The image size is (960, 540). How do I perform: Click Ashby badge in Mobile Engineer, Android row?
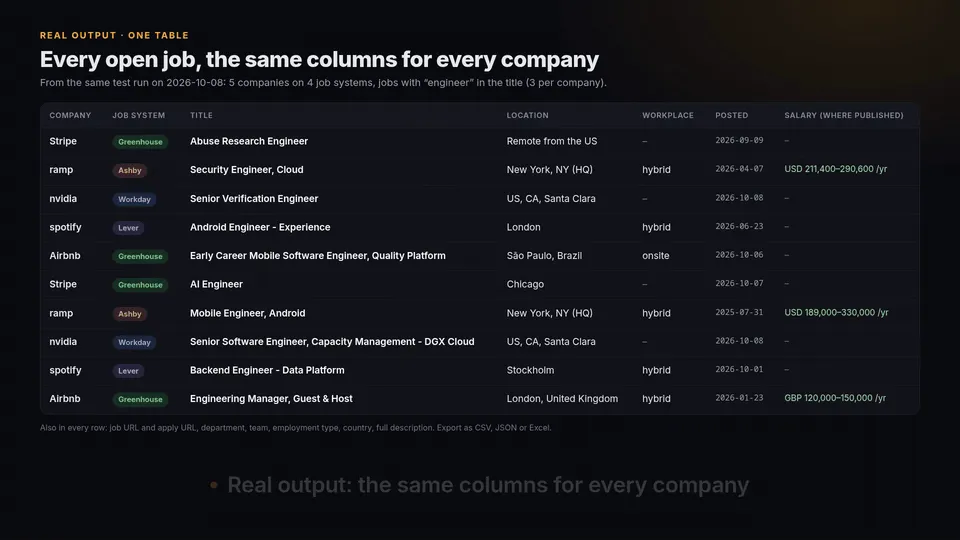[x=129, y=313]
